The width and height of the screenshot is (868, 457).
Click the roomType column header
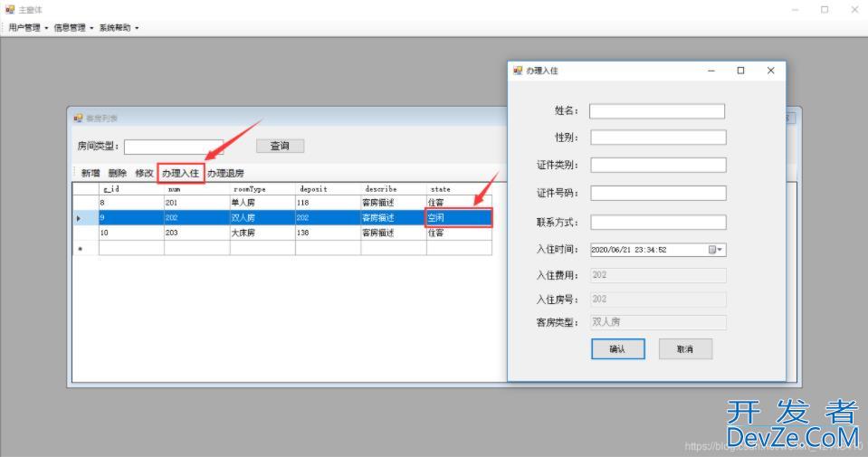coord(262,188)
